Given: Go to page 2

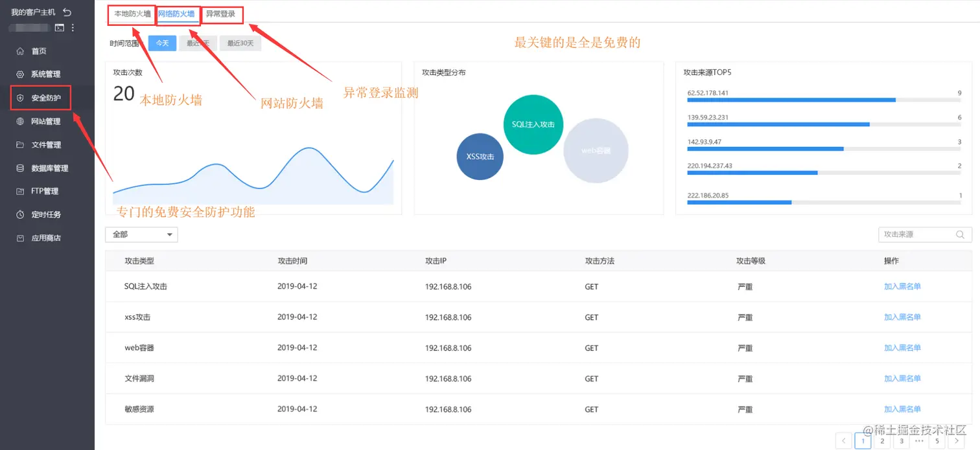Looking at the screenshot, I should 881,441.
